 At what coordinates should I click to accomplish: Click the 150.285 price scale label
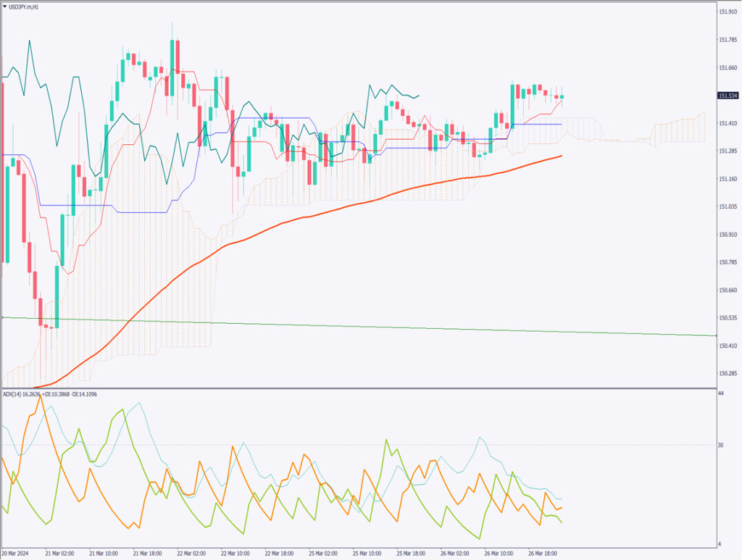click(728, 374)
